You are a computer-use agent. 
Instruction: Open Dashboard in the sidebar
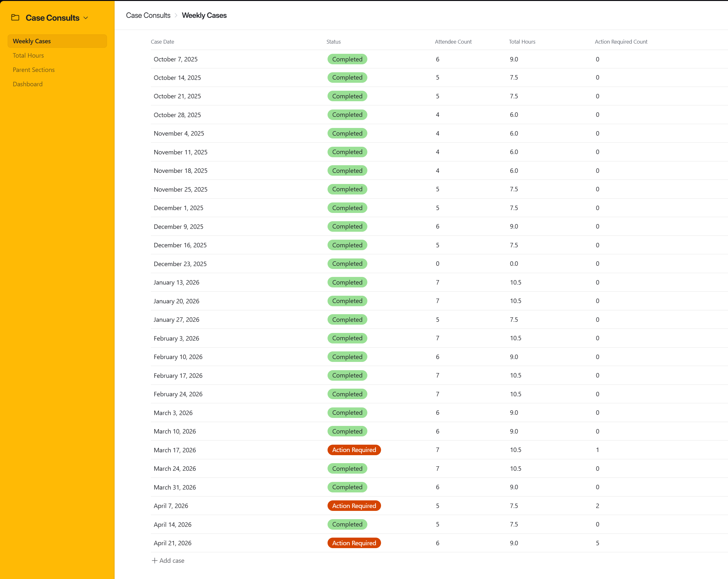tap(28, 84)
